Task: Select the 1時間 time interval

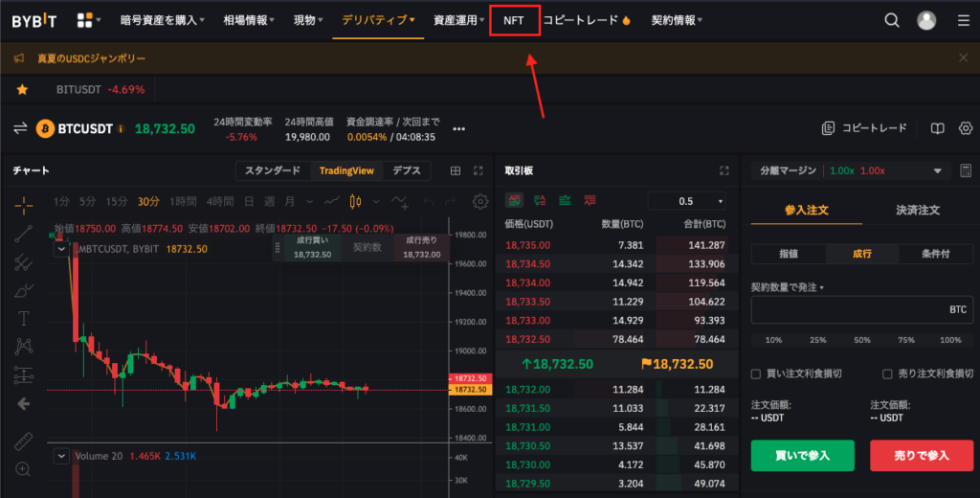Action: click(x=183, y=201)
